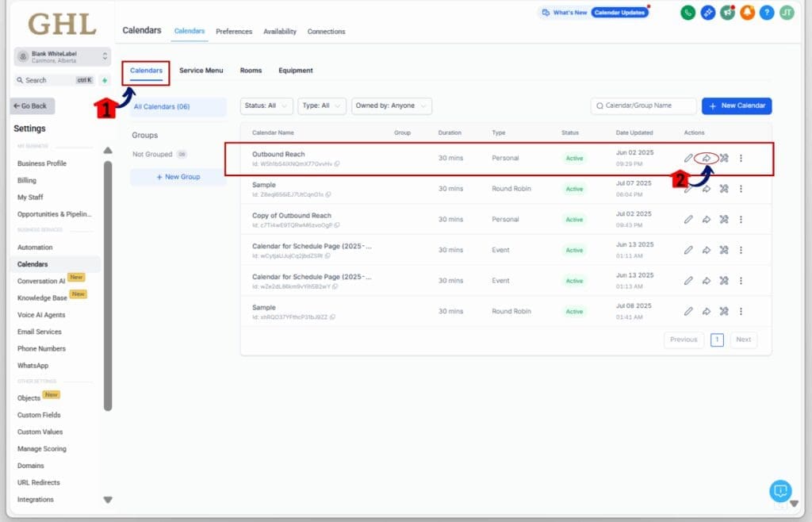Open the Status: All filter dropdown
The image size is (812, 522).
(x=266, y=106)
